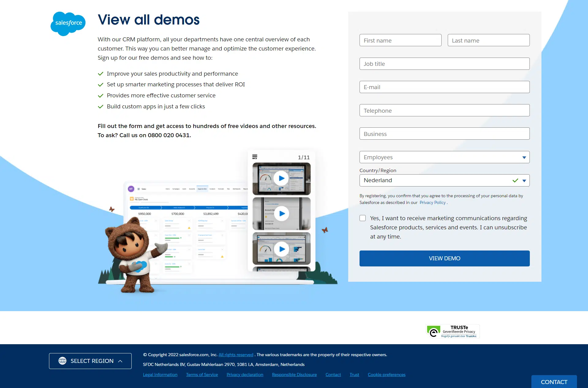Image resolution: width=588 pixels, height=388 pixels.
Task: Open the All rights reserved link
Action: click(236, 355)
